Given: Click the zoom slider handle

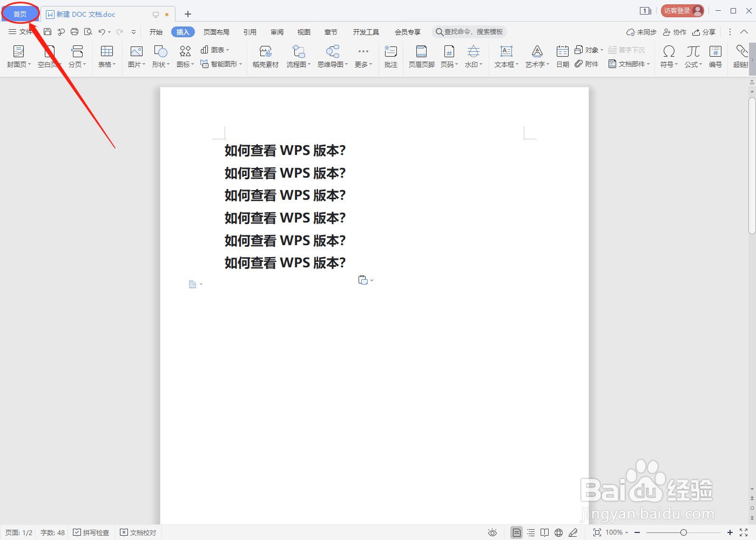Looking at the screenshot, I should [x=684, y=532].
